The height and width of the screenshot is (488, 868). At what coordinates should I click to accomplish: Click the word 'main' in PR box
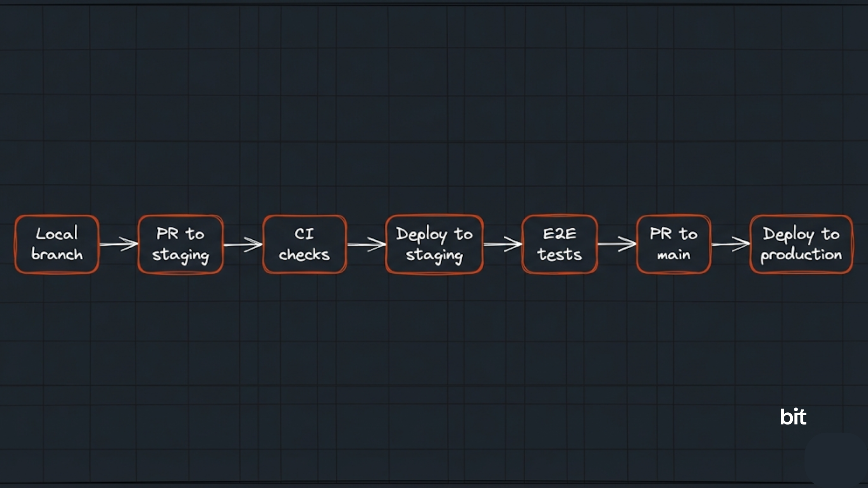(x=673, y=255)
